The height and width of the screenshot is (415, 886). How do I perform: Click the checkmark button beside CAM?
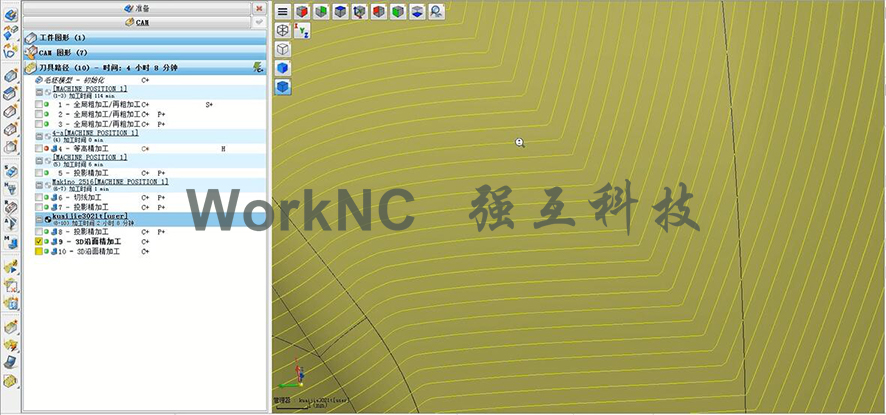coord(259,23)
